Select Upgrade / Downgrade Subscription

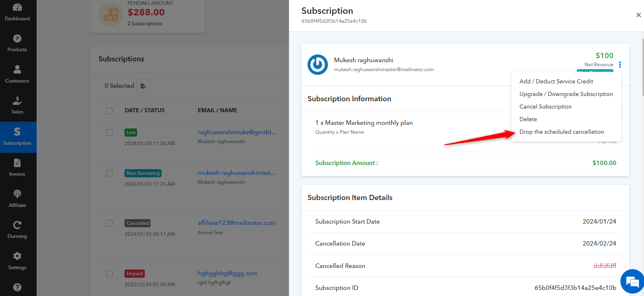pyautogui.click(x=566, y=94)
